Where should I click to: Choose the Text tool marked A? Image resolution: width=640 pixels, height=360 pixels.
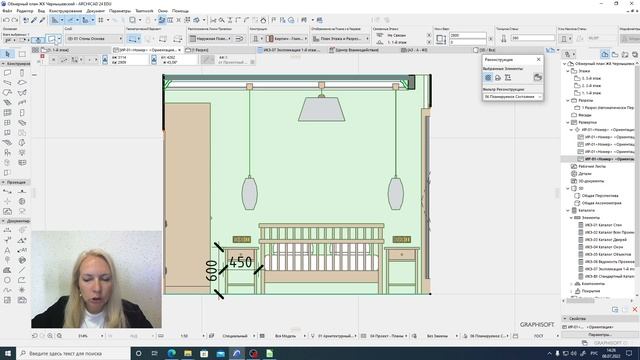pos(7,250)
